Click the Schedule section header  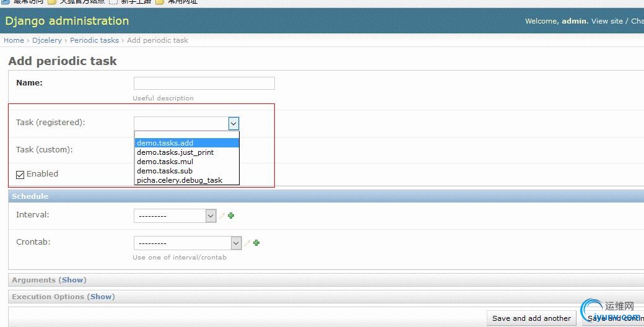[326, 196]
